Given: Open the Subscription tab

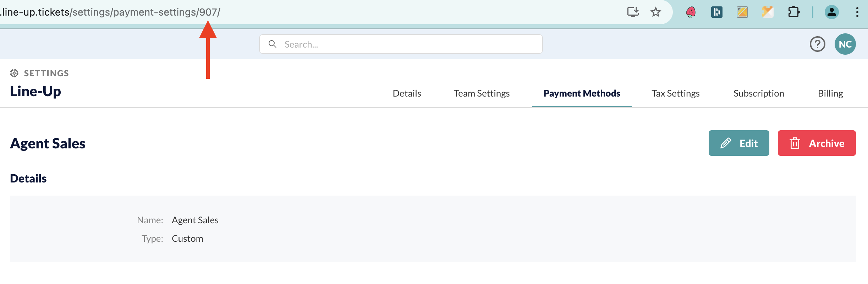Looking at the screenshot, I should click(x=759, y=93).
